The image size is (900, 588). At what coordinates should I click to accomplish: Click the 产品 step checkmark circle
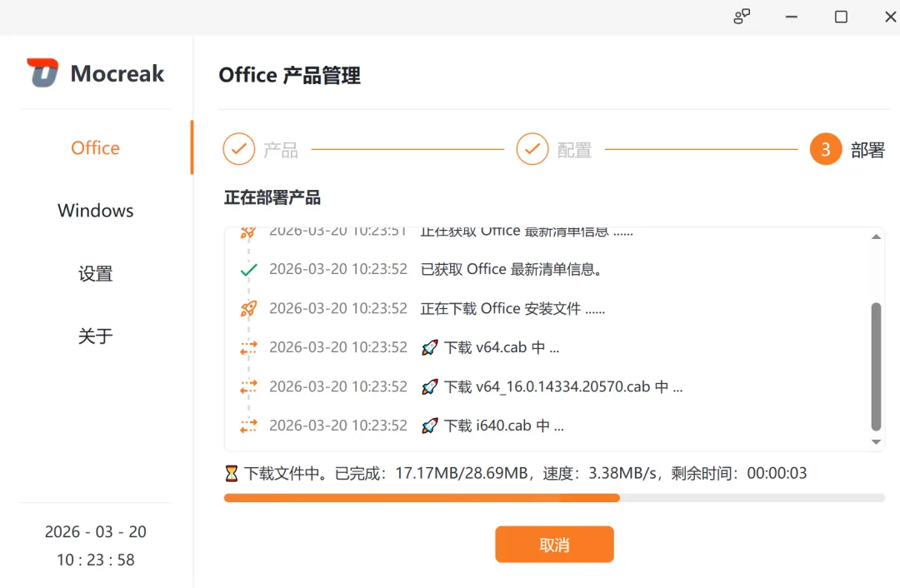239,149
